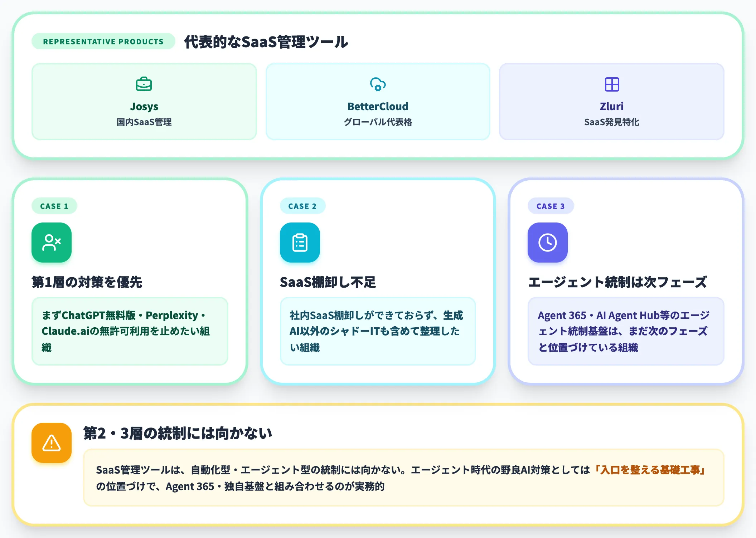The width and height of the screenshot is (756, 538).
Task: Click the BetterCloud cloud-gear icon
Action: coord(378,84)
